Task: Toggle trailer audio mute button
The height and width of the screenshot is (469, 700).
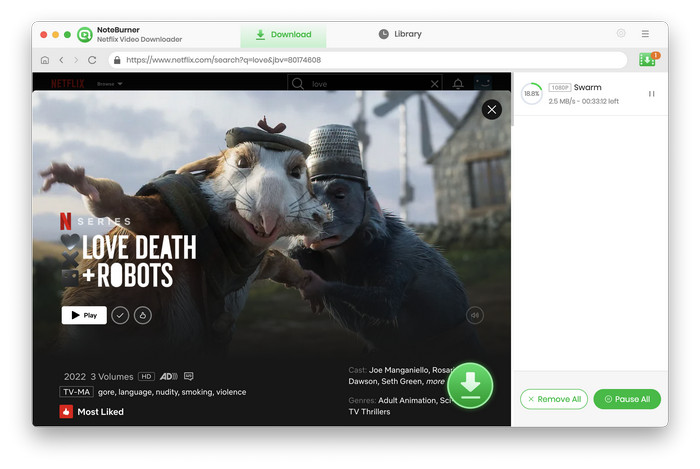Action: pos(475,315)
